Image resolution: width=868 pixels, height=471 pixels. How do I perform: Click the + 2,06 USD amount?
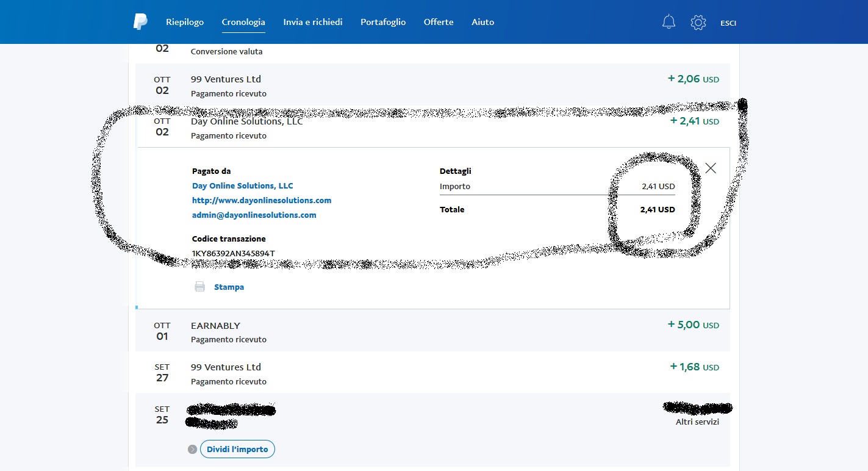(694, 79)
